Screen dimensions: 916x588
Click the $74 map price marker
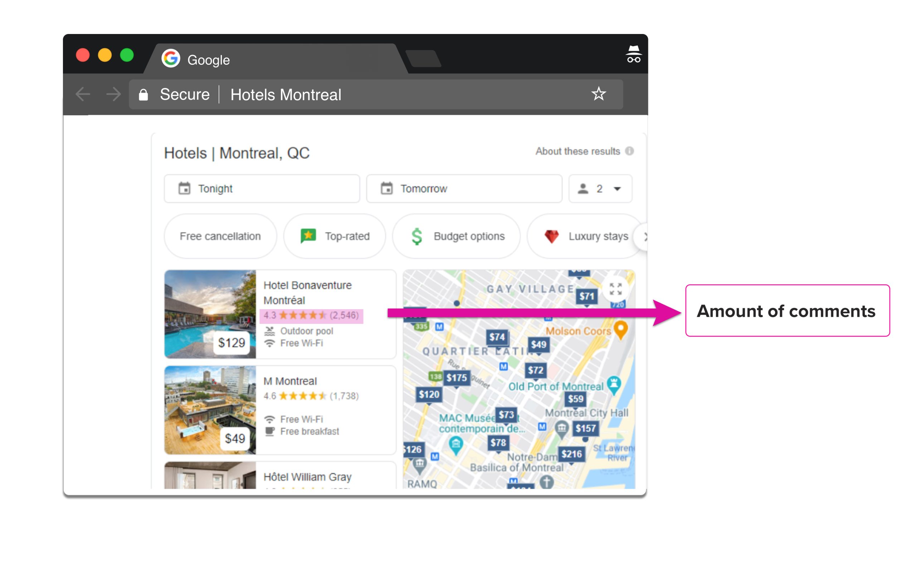(497, 337)
